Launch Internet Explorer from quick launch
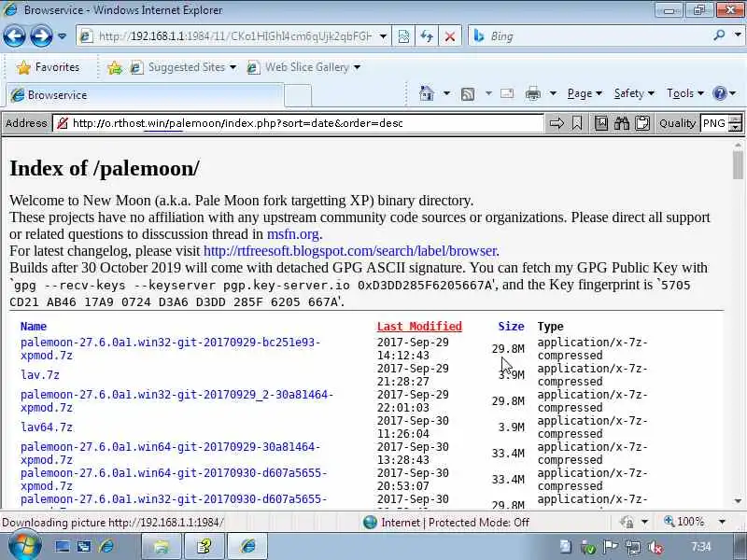This screenshot has width=747, height=560. click(106, 546)
